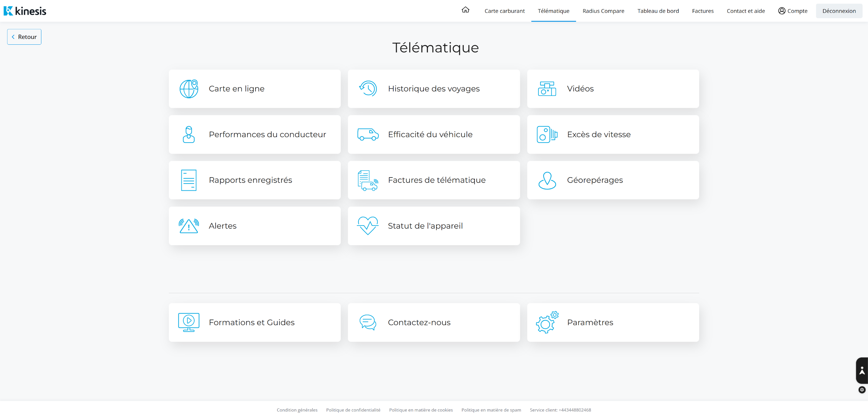868x419 pixels.
Task: Click the Alertes warning triangle icon
Action: point(189,226)
